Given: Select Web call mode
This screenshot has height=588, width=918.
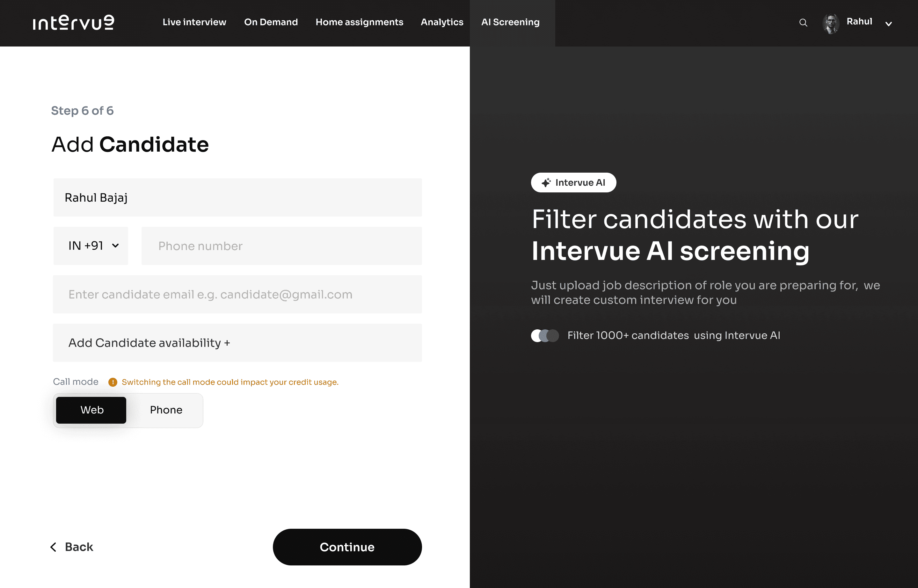Looking at the screenshot, I should (91, 410).
